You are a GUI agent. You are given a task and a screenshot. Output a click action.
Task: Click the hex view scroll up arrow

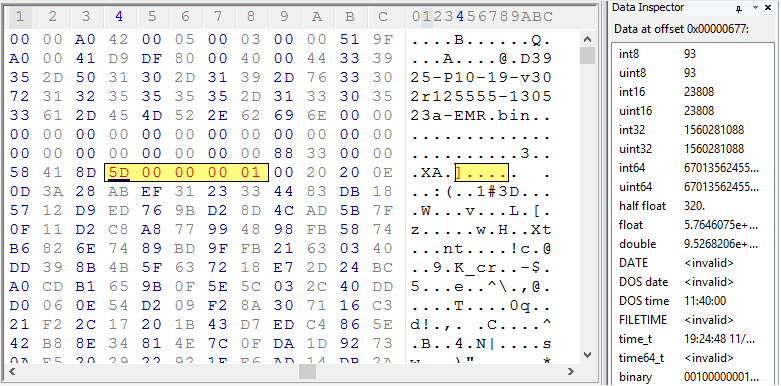pyautogui.click(x=587, y=39)
